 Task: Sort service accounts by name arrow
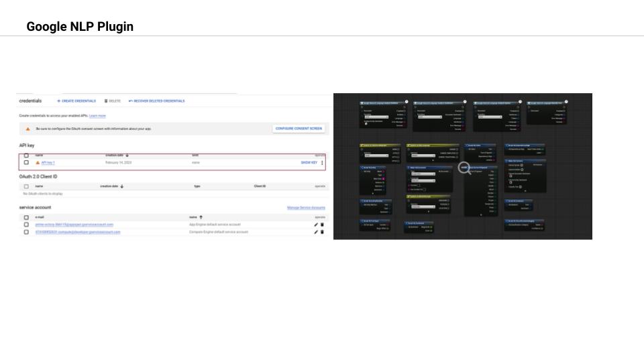point(201,217)
